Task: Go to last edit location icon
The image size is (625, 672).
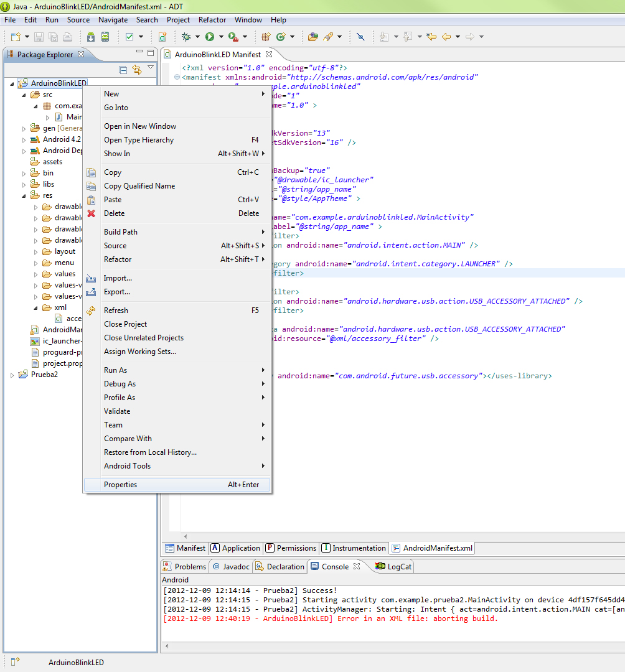Action: coord(431,37)
